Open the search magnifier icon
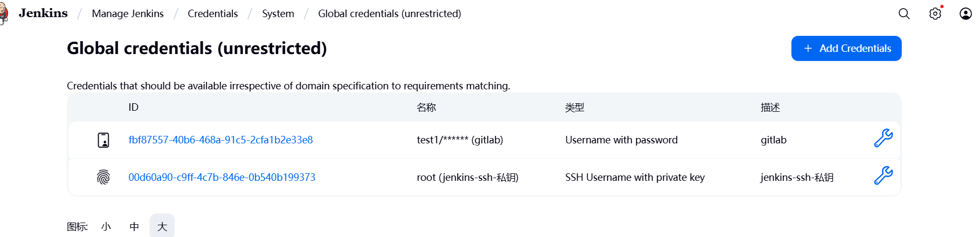Screen dimensions: 980x237 tap(904, 14)
